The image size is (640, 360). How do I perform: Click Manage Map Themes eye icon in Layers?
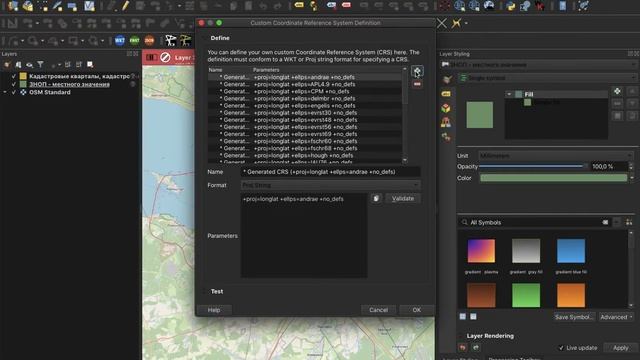(x=29, y=64)
